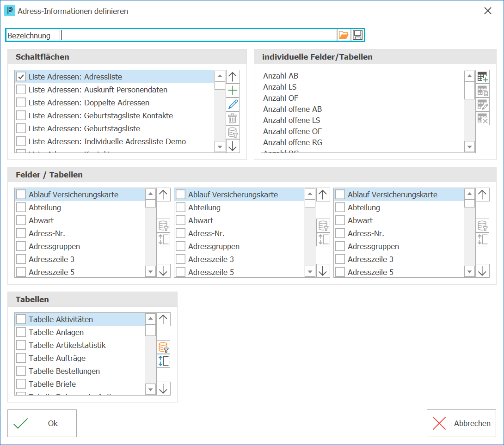The image size is (504, 445).
Task: Sort icon beside first Felder list
Action: click(163, 239)
